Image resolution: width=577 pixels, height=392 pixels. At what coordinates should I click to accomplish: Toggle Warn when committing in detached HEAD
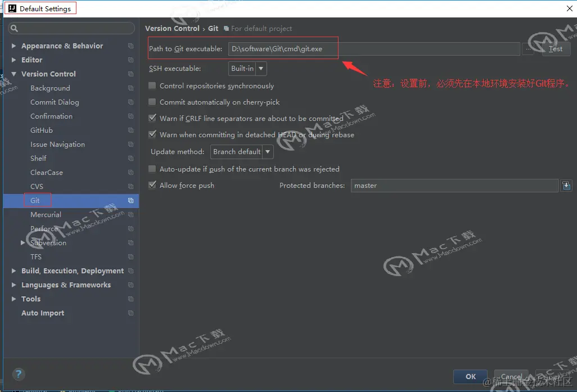click(152, 134)
